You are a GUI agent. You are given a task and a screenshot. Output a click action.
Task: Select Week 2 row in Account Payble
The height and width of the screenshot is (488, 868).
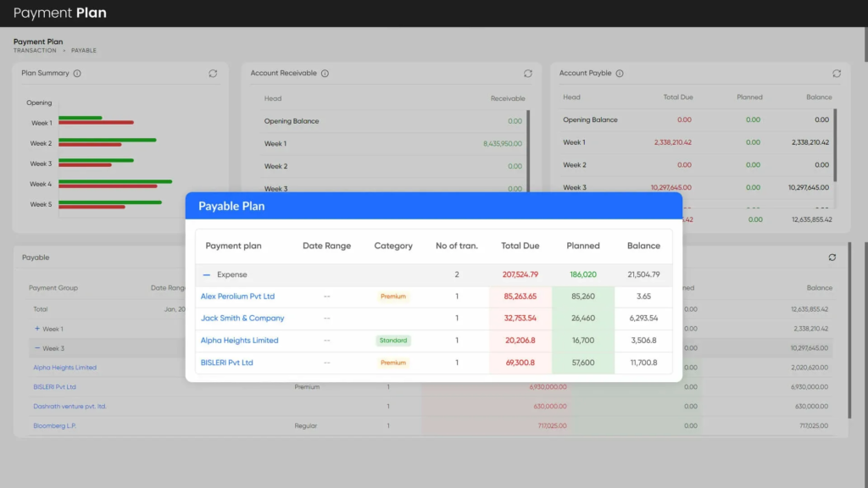(x=696, y=165)
